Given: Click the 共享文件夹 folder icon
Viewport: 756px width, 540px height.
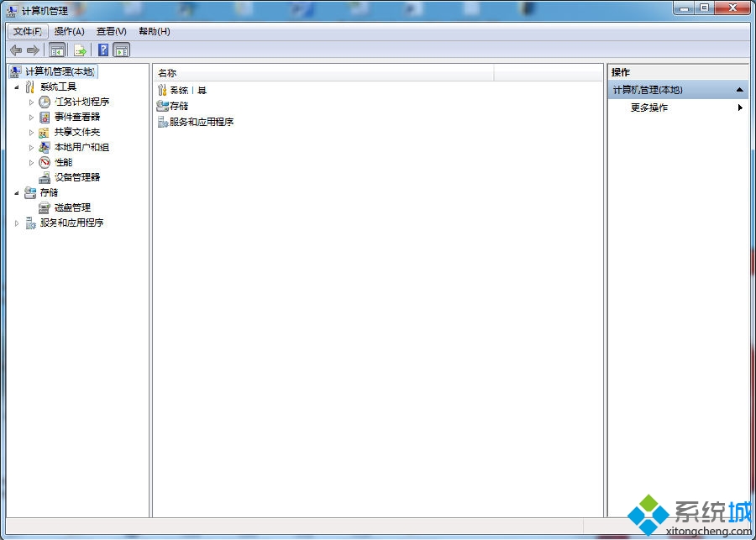Looking at the screenshot, I should 45,132.
